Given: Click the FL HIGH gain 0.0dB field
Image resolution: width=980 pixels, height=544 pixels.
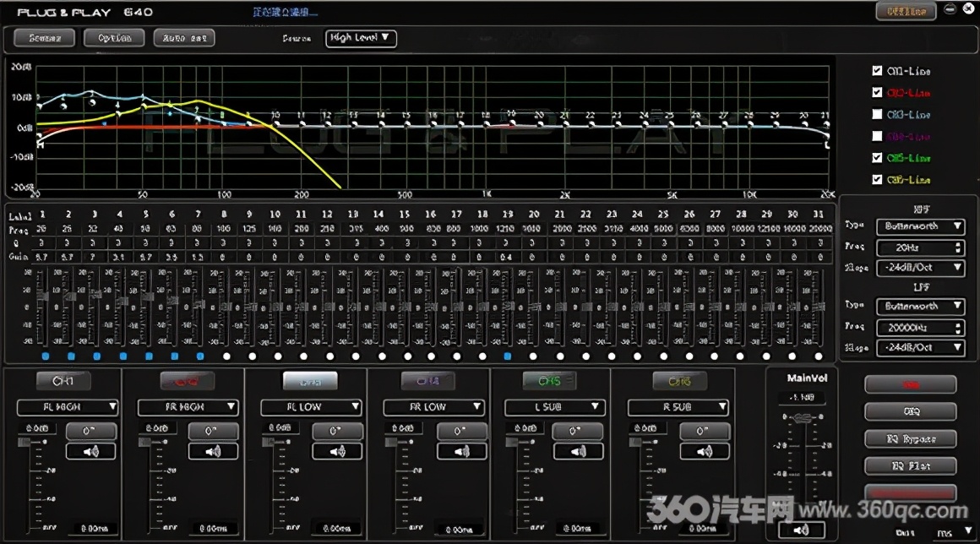Looking at the screenshot, I should [x=37, y=428].
